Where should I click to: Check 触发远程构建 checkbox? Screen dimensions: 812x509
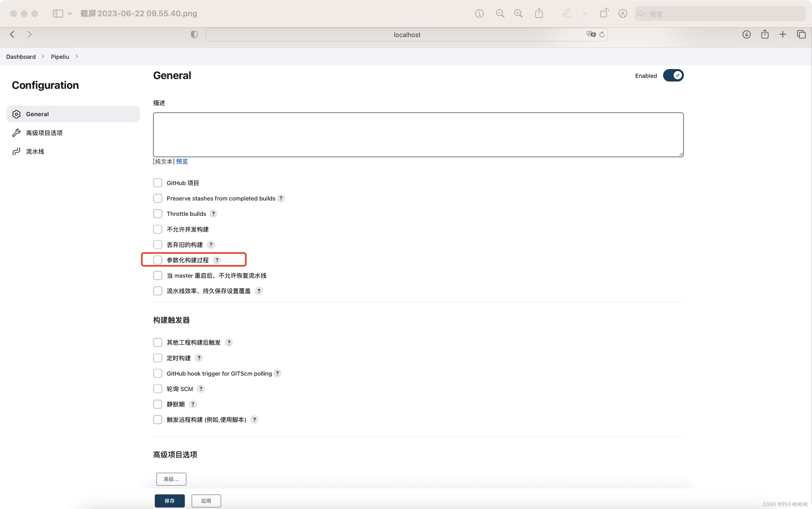point(158,420)
